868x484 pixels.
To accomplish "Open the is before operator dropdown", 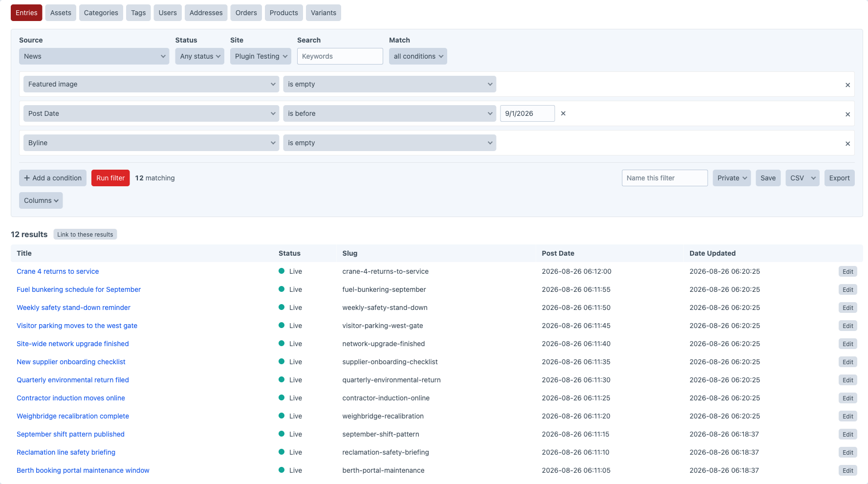I will tap(390, 113).
